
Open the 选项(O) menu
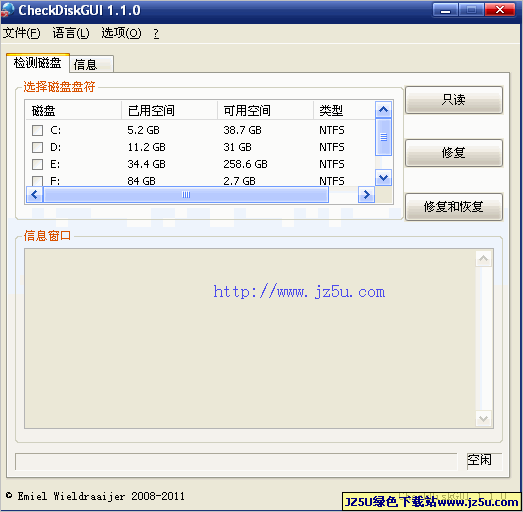(121, 33)
